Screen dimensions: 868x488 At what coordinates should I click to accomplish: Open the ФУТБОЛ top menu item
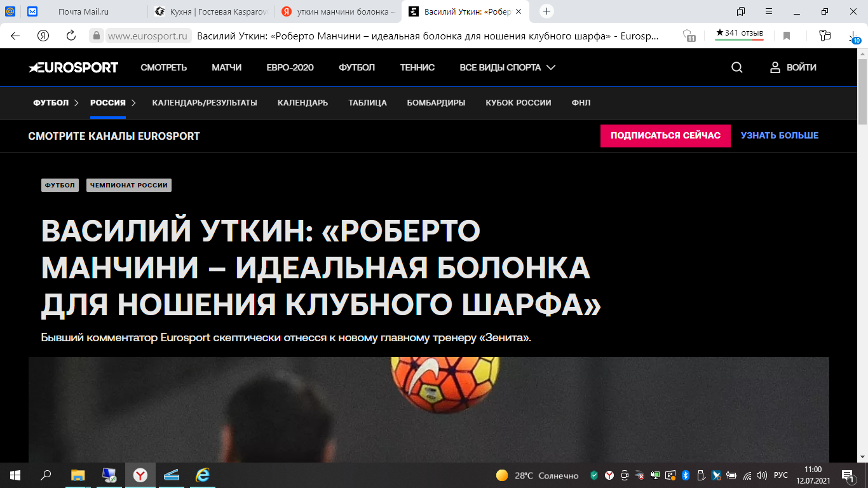[357, 67]
